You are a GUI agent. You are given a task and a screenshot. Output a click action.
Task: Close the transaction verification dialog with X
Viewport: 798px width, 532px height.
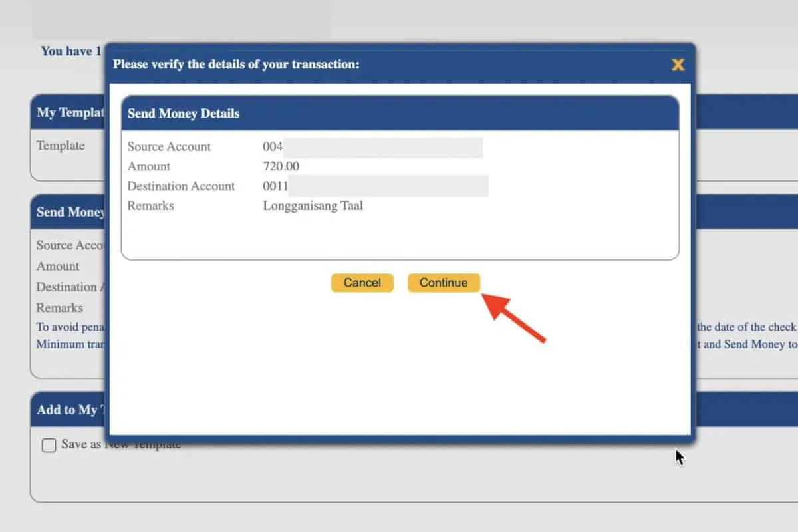click(678, 65)
